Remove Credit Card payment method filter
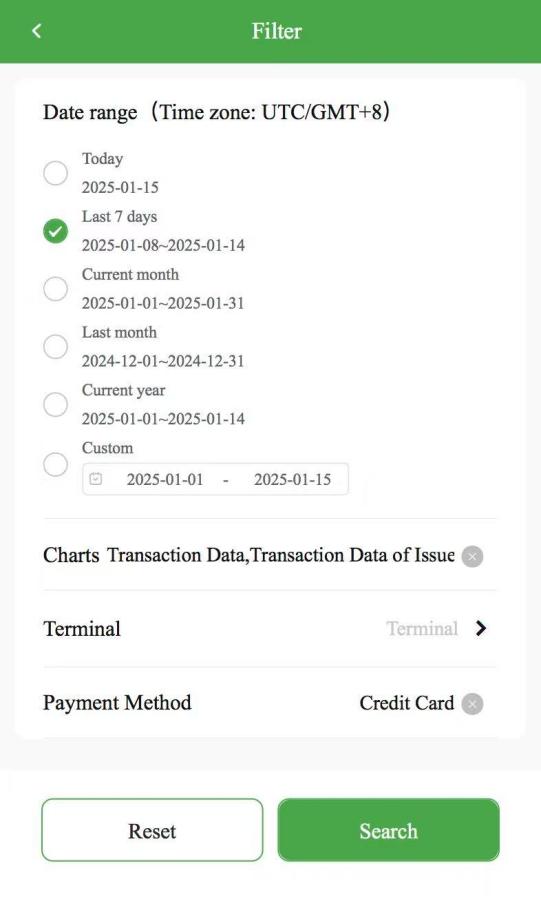The height and width of the screenshot is (908, 541). 472,704
